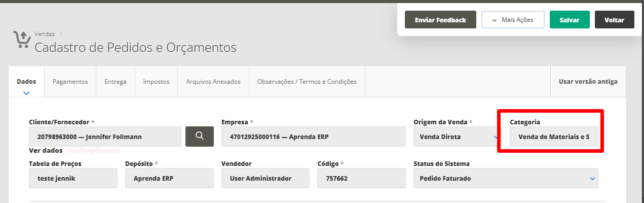The width and height of the screenshot is (644, 203).
Task: Select the Arquivos Anexados tab
Action: [213, 82]
